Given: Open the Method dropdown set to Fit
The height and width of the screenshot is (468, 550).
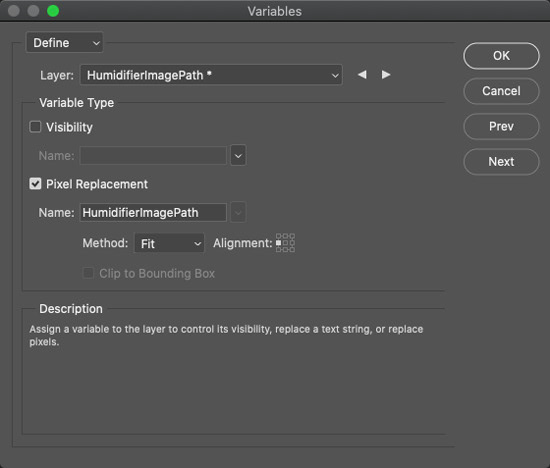Looking at the screenshot, I should pyautogui.click(x=169, y=243).
